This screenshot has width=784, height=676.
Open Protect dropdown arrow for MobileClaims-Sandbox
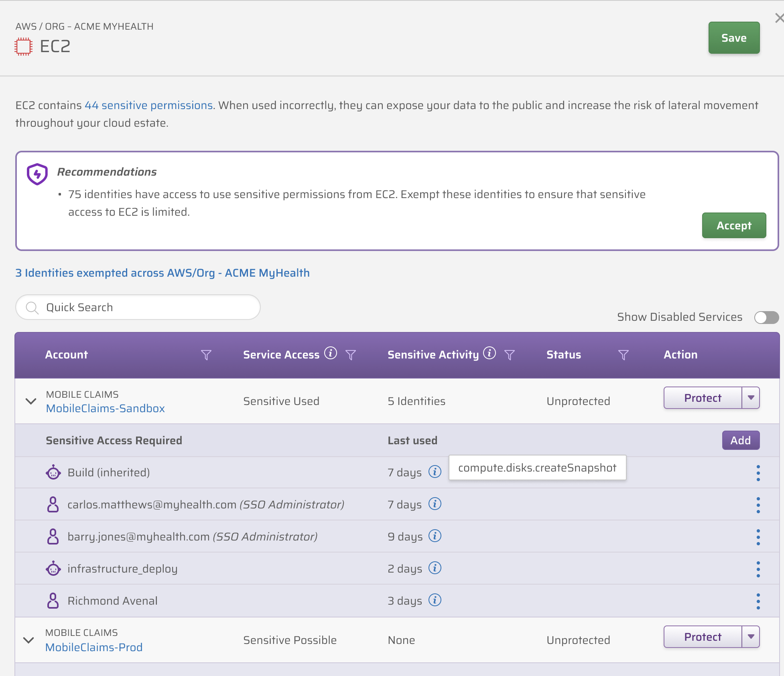[x=751, y=398]
